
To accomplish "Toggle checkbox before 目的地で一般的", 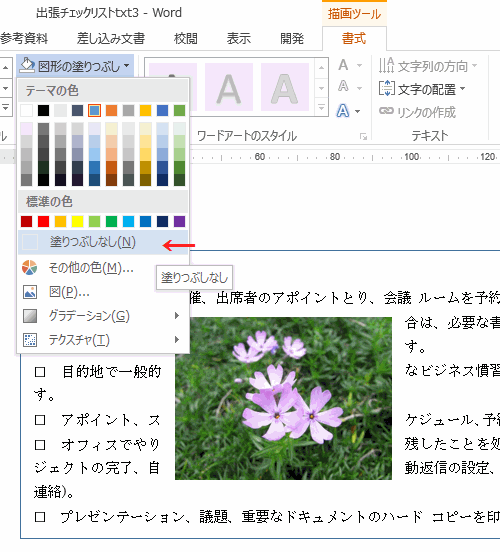I will coord(40,372).
